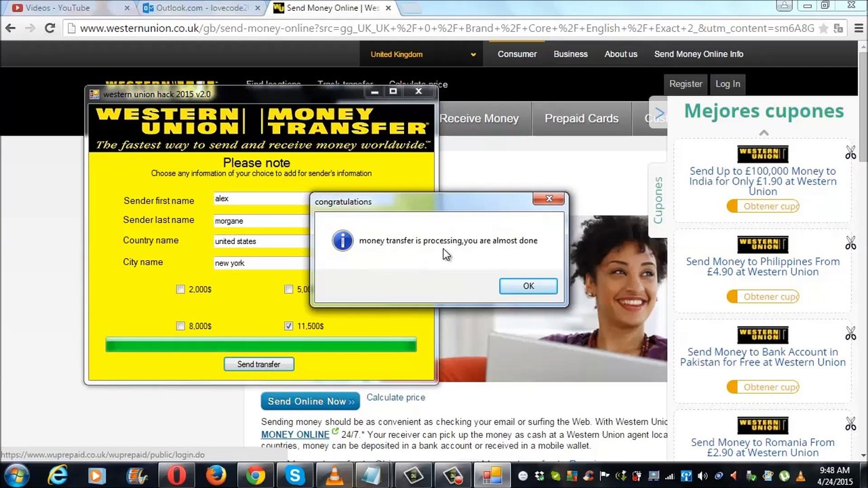Open the Consumer menu item
868x488 pixels.
click(517, 54)
